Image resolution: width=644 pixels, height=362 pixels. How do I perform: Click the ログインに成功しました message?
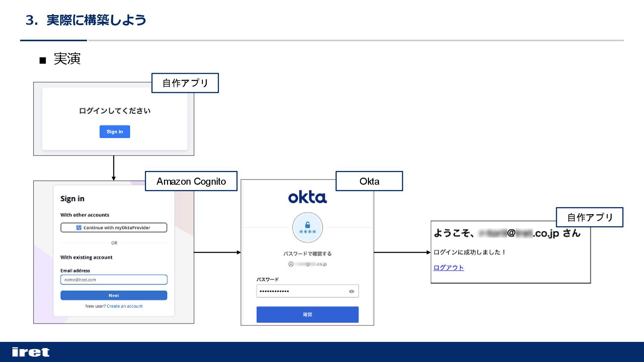(469, 252)
